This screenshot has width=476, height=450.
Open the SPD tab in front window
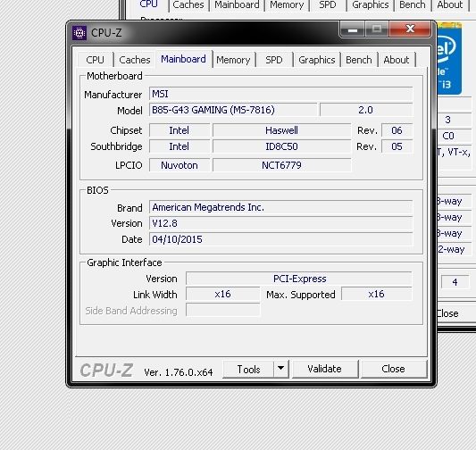pos(274,60)
